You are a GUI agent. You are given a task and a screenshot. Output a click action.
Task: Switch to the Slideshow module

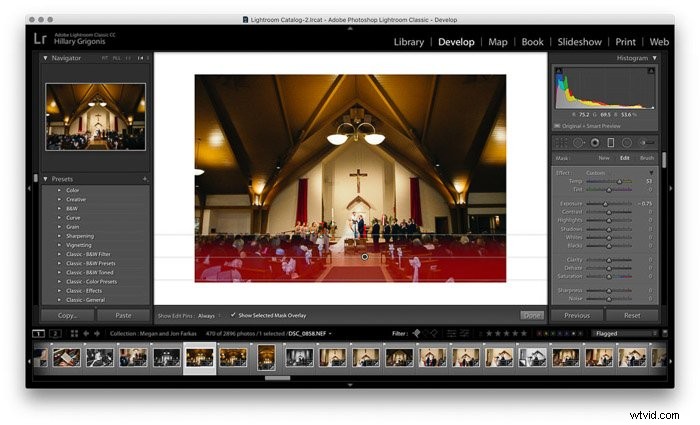click(579, 42)
